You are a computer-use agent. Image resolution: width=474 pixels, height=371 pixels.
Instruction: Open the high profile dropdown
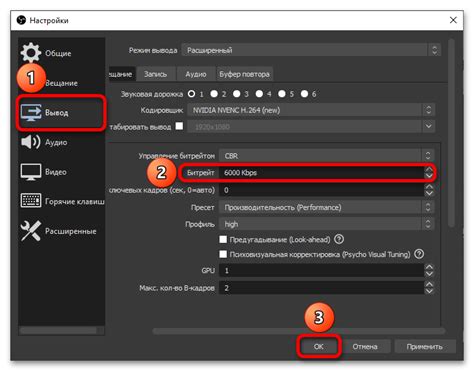327,224
